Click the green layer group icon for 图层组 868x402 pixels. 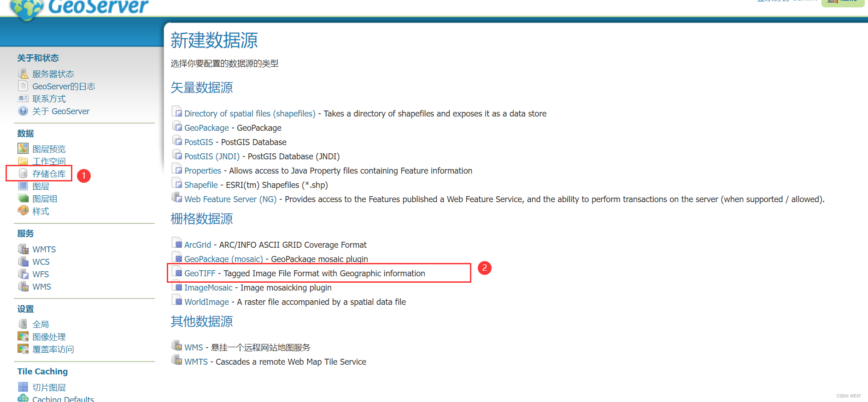click(x=23, y=198)
